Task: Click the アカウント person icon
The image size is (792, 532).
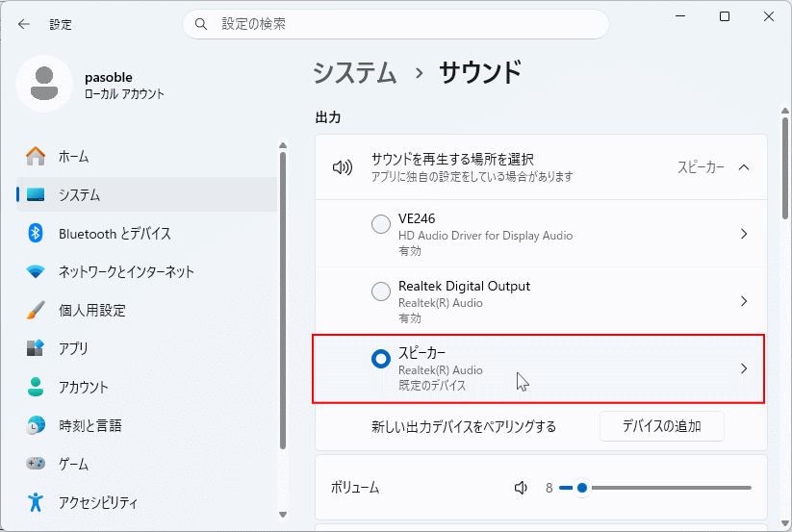Action: tap(36, 387)
